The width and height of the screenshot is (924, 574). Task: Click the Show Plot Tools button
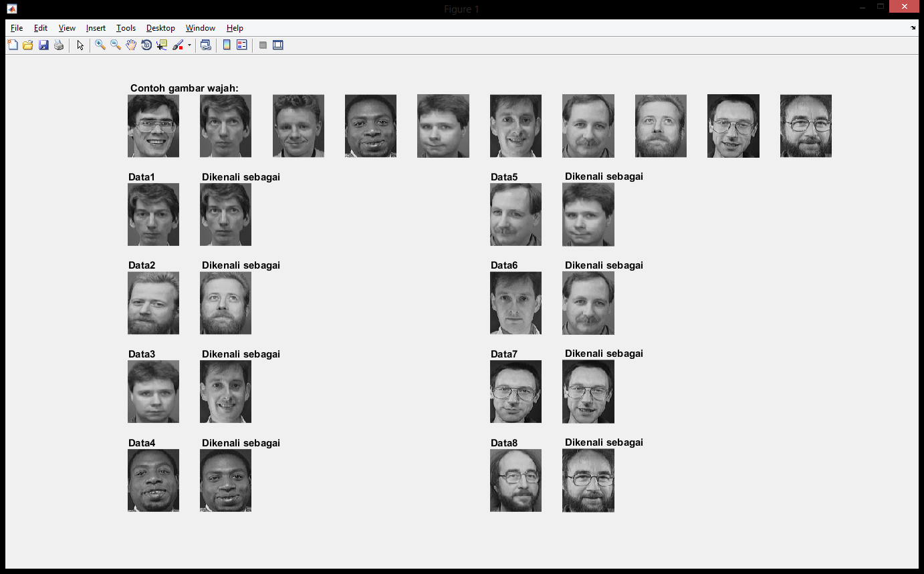[x=278, y=45]
